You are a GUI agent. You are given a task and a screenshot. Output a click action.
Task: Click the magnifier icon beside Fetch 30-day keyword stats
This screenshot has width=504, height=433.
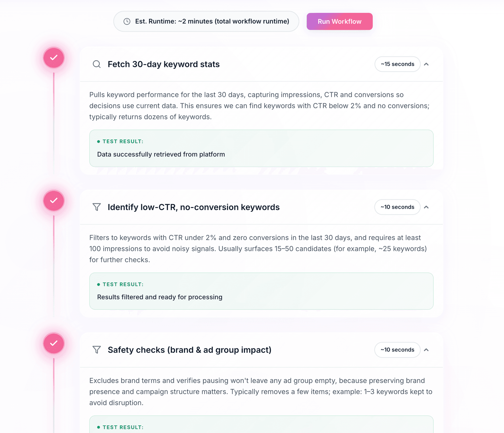(x=97, y=64)
